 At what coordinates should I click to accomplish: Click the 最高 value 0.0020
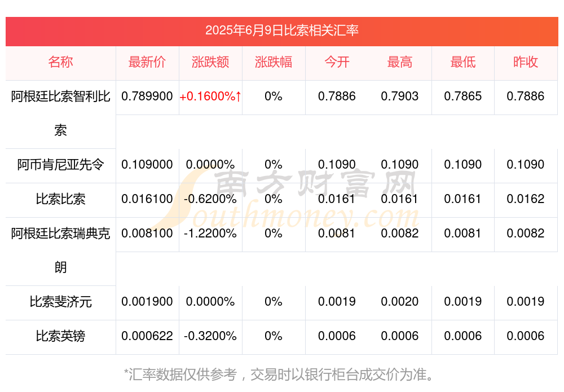coord(400,302)
